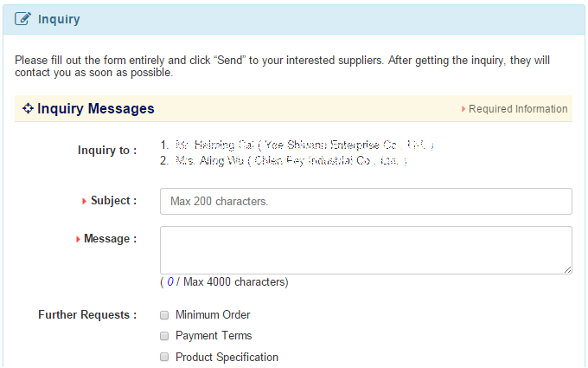Click the red arrow next to Required Information
Screen dimensions: 588x368
463,109
